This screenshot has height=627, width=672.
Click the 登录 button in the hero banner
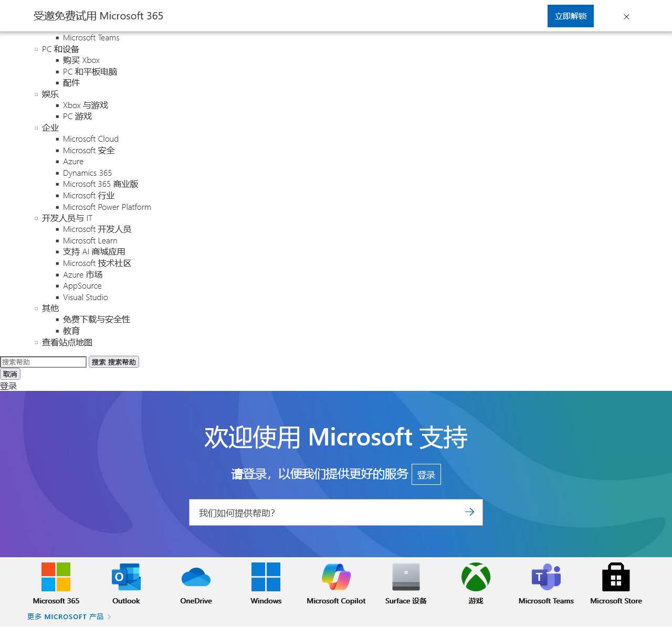click(426, 474)
